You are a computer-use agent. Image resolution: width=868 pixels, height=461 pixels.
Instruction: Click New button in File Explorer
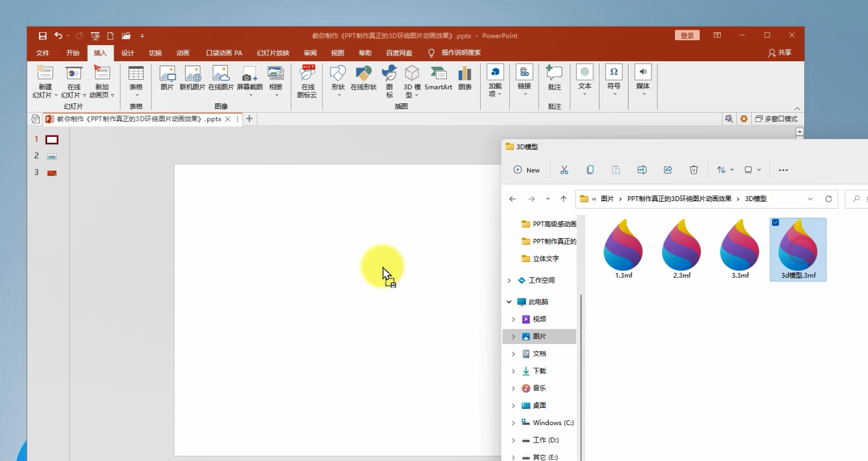pyautogui.click(x=526, y=170)
